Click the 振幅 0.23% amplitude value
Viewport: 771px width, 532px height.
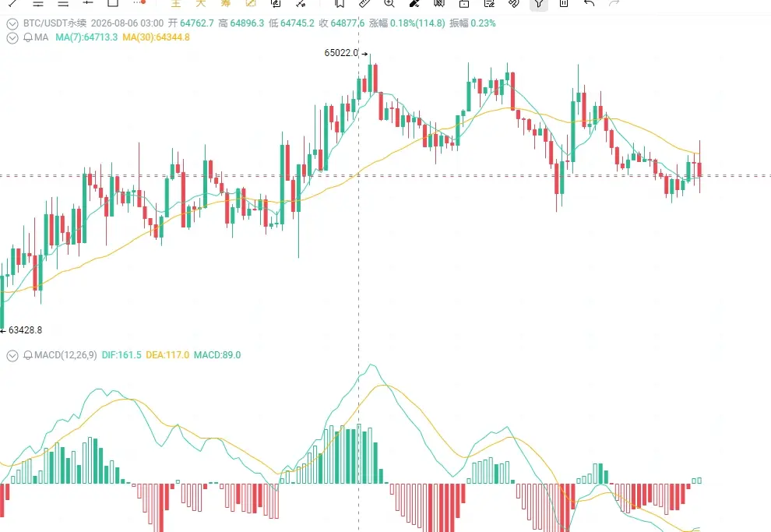point(473,23)
